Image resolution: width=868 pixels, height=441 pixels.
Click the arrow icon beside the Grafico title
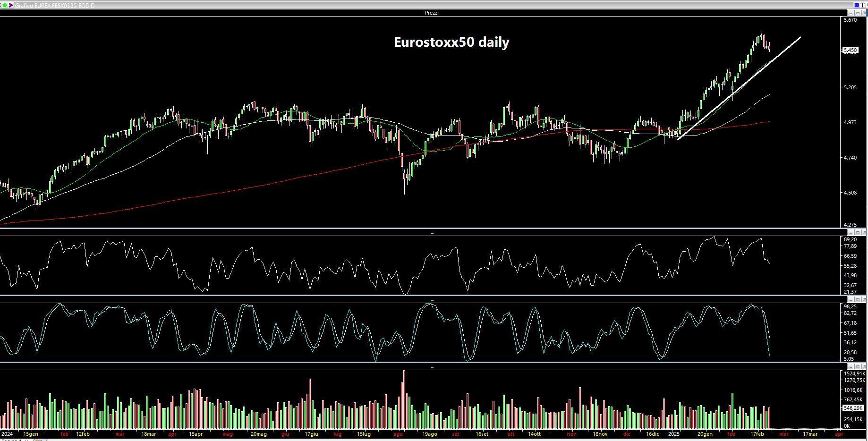(x=11, y=5)
